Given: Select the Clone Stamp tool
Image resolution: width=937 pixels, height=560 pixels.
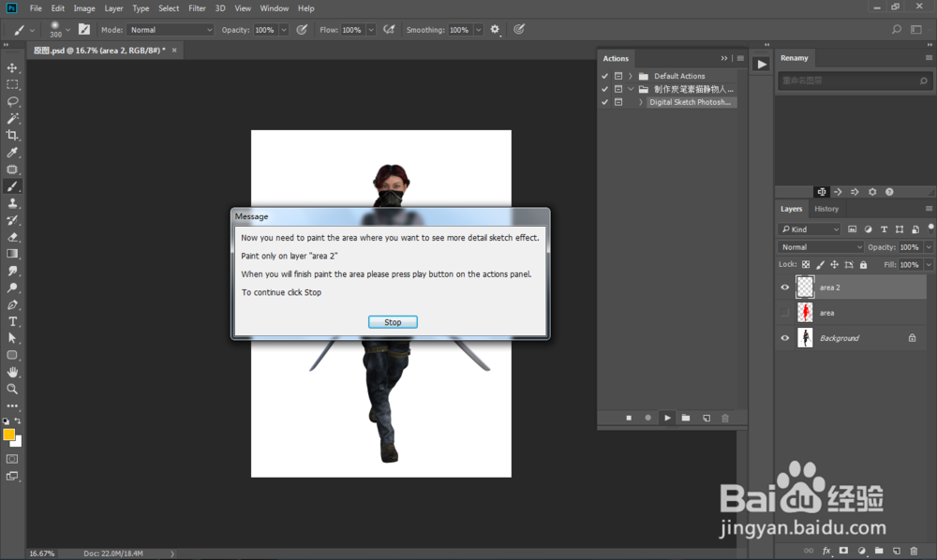Looking at the screenshot, I should pos(12,203).
